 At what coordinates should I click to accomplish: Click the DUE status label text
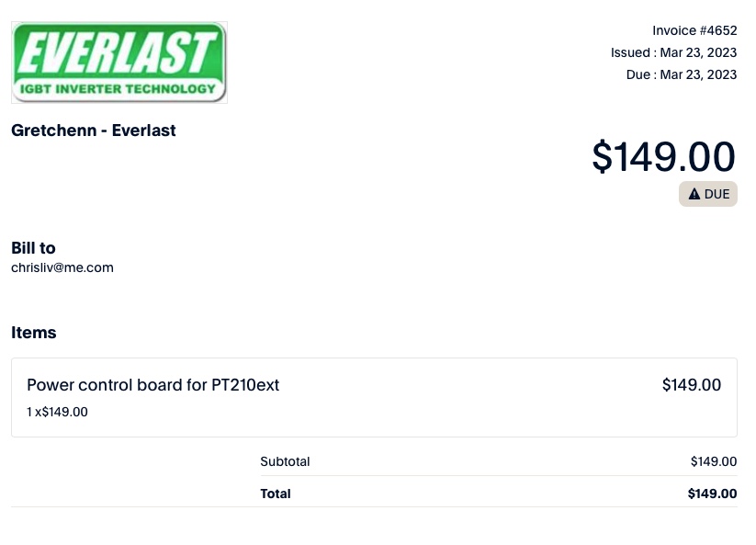717,194
